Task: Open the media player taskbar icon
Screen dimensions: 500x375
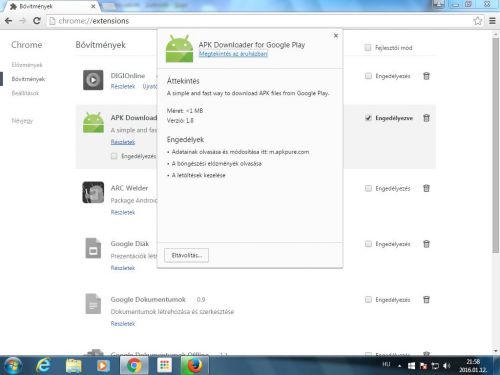Action: tap(103, 366)
